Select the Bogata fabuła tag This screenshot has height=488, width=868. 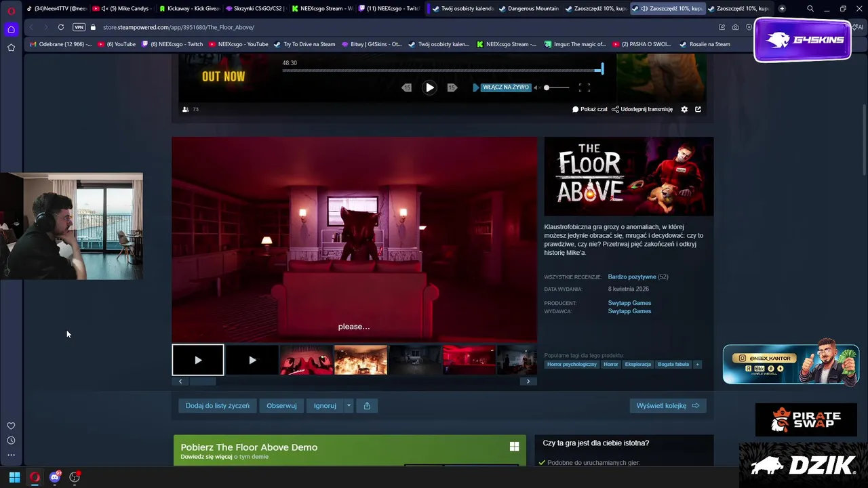click(x=673, y=364)
